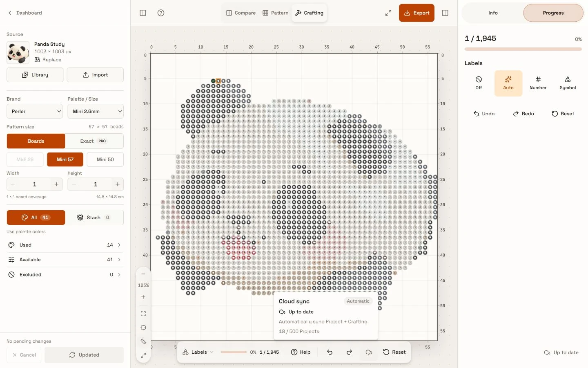Open the Perler brand dropdown
The height and width of the screenshot is (368, 588).
pyautogui.click(x=35, y=111)
